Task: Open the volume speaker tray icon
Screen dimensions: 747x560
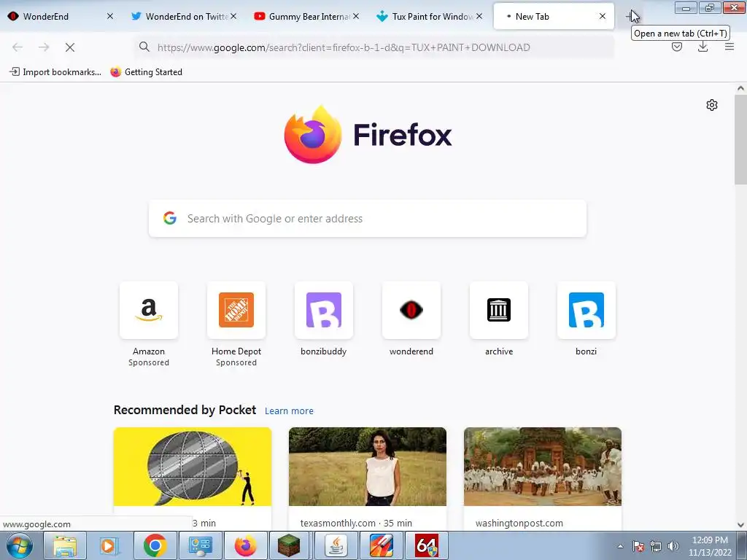Action: 673,546
